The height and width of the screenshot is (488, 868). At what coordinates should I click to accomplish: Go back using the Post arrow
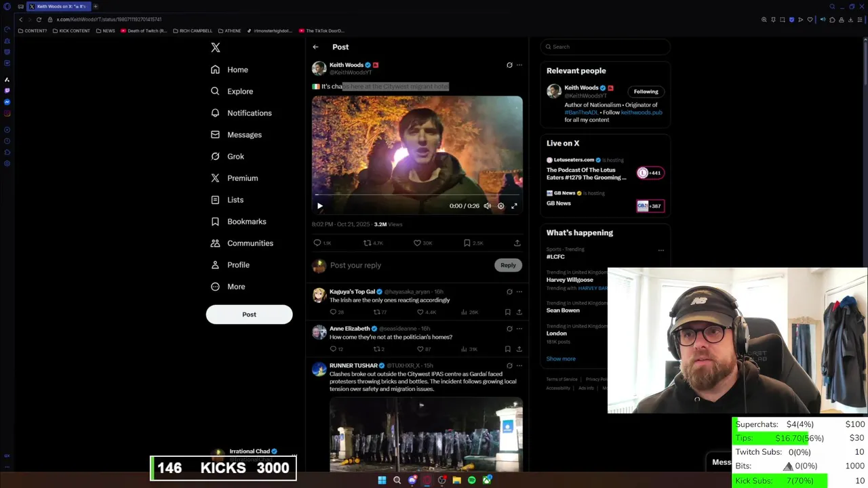click(x=315, y=47)
